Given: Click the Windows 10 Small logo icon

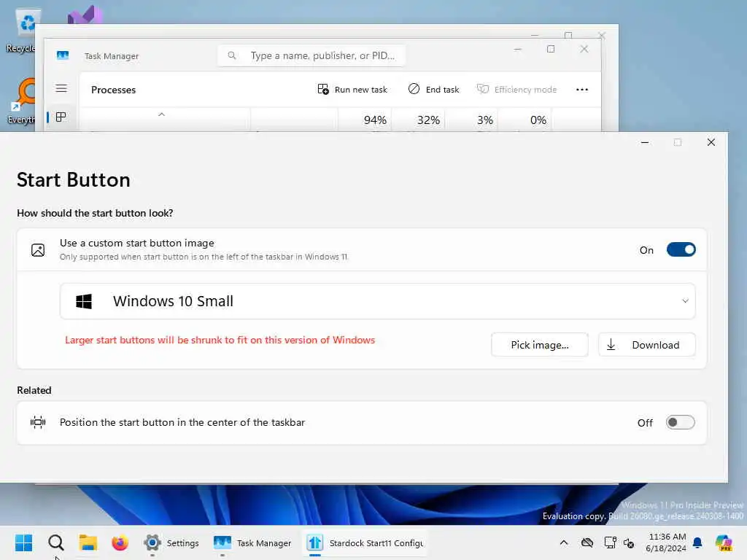Looking at the screenshot, I should pyautogui.click(x=84, y=301).
